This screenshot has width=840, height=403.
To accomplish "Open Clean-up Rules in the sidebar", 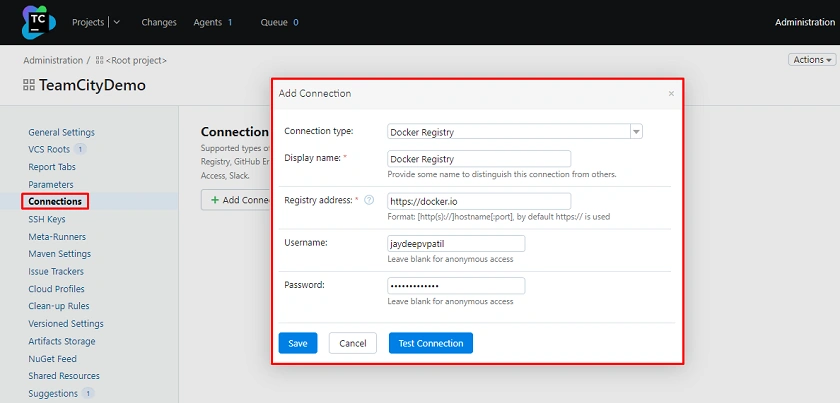I will point(59,306).
